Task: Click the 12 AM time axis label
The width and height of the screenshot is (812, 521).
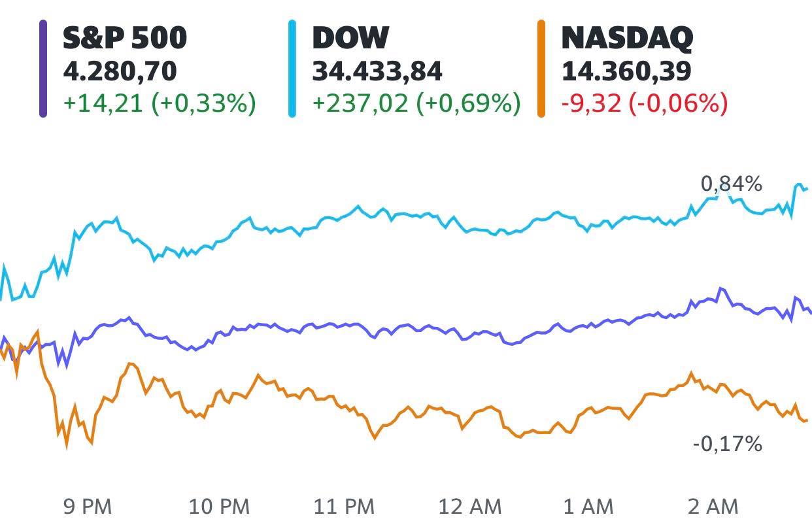Action: (469, 505)
